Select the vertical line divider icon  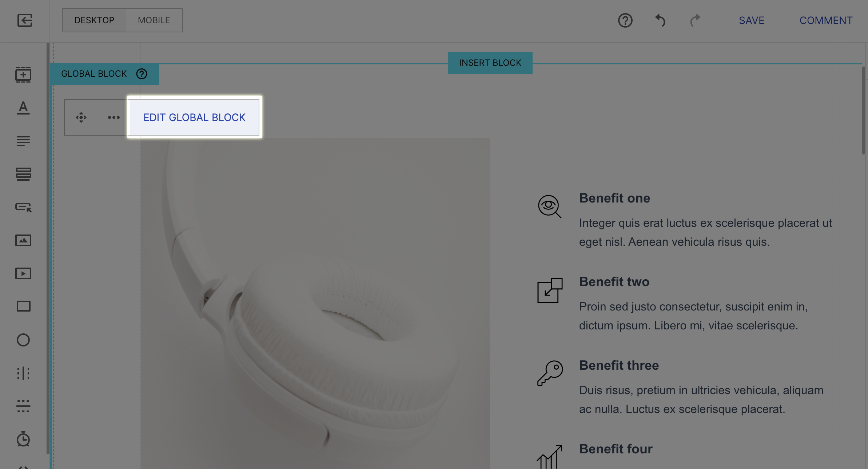click(23, 373)
